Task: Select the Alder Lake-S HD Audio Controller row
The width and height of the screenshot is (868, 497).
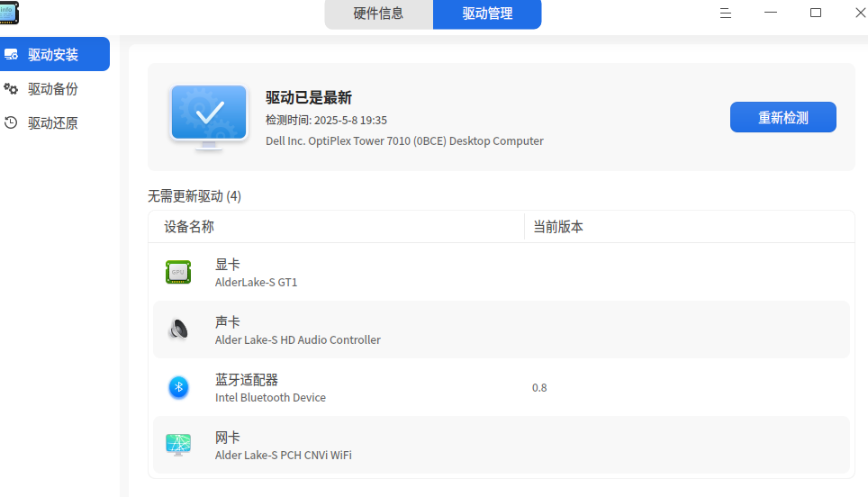Action: (501, 330)
